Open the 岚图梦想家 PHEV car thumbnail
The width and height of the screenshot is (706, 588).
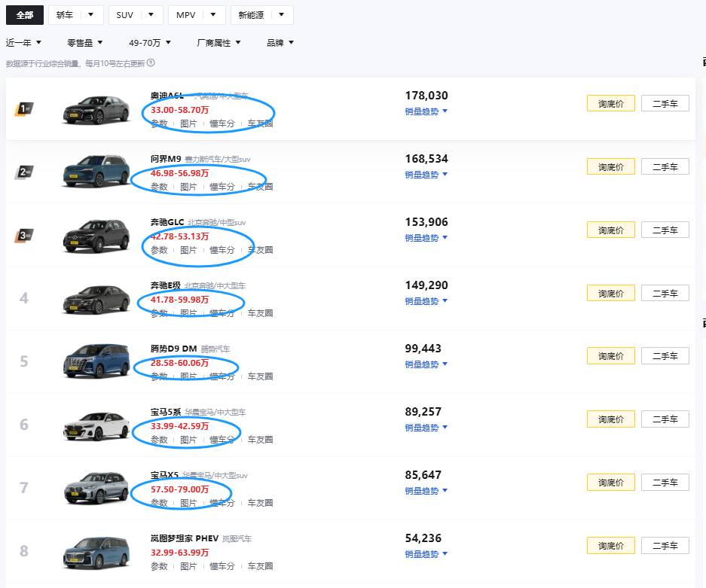point(96,553)
